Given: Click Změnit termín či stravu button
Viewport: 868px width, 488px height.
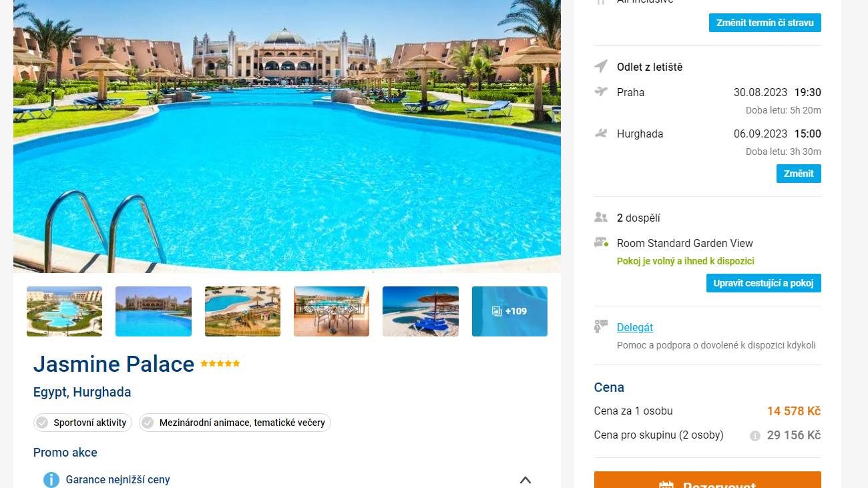Looking at the screenshot, I should [765, 23].
